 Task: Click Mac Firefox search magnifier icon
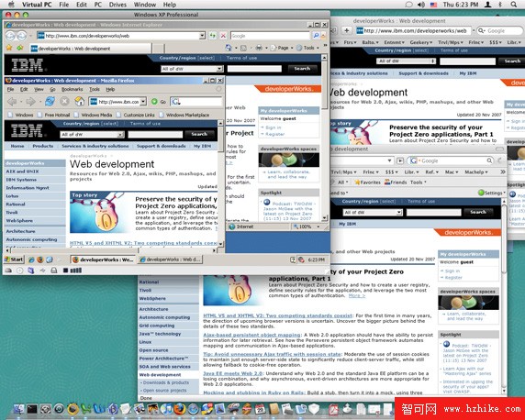click(489, 161)
